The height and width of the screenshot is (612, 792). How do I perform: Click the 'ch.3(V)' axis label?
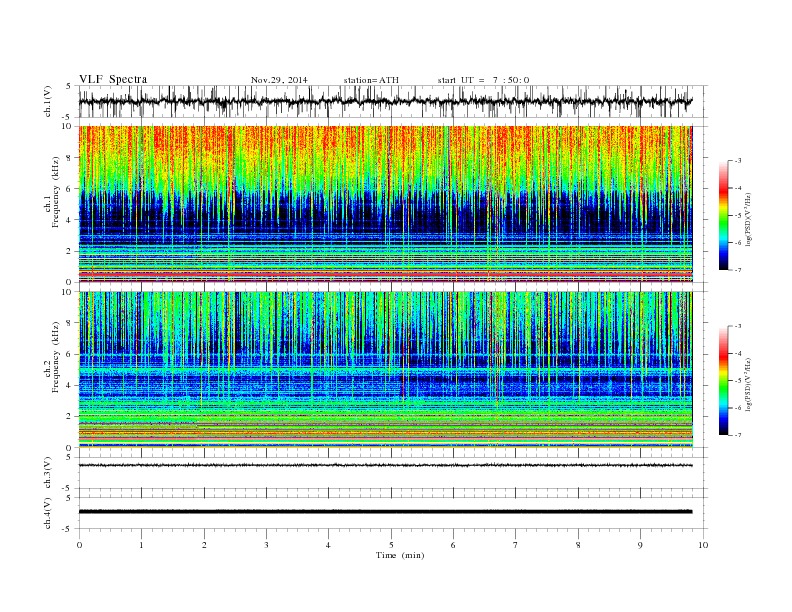48,473
